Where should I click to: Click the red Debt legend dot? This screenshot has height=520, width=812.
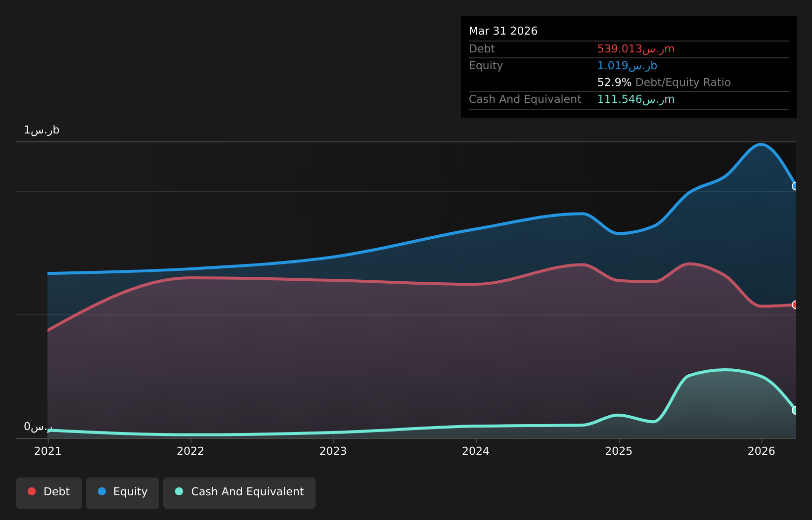32,491
